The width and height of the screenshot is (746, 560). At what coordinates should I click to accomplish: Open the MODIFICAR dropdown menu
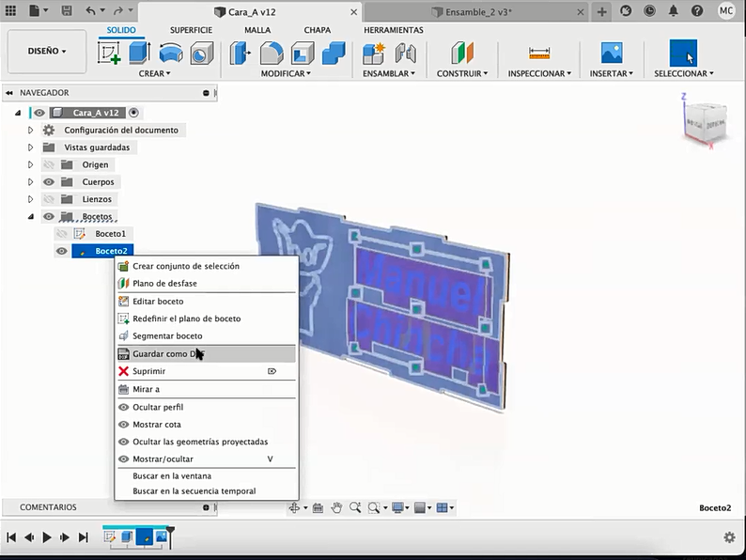(x=286, y=73)
